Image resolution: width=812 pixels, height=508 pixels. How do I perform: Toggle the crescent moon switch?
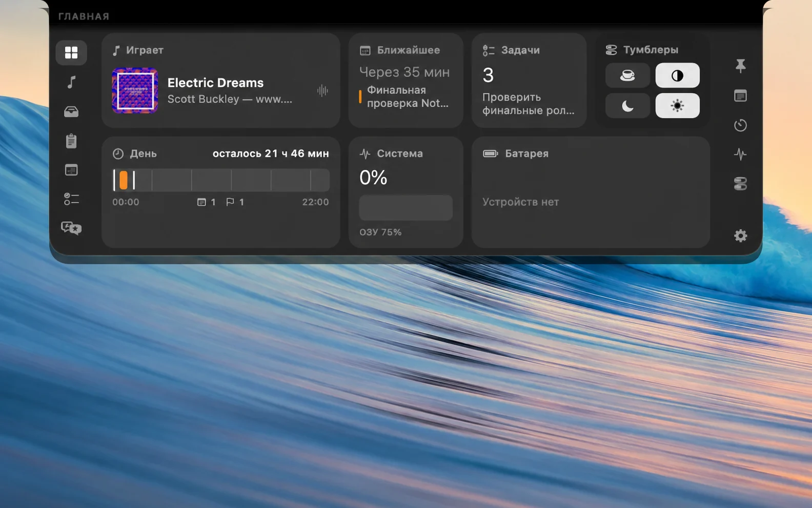627,106
